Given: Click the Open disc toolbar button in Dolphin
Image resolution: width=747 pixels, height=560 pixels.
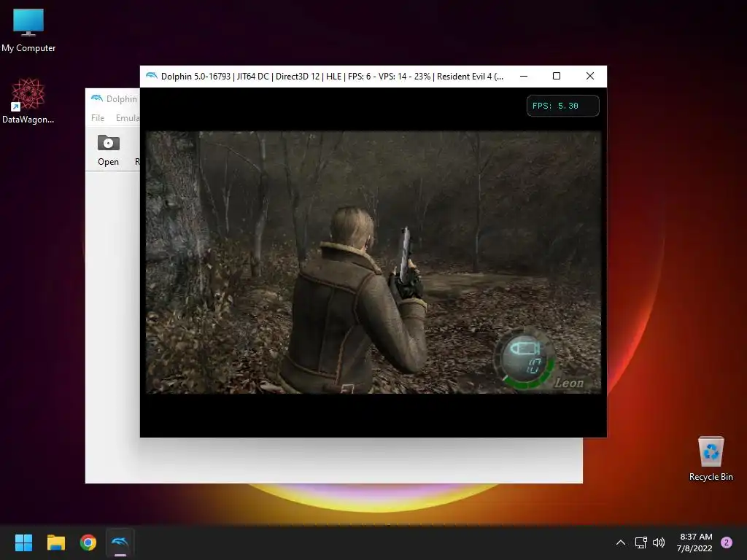Looking at the screenshot, I should 108,150.
